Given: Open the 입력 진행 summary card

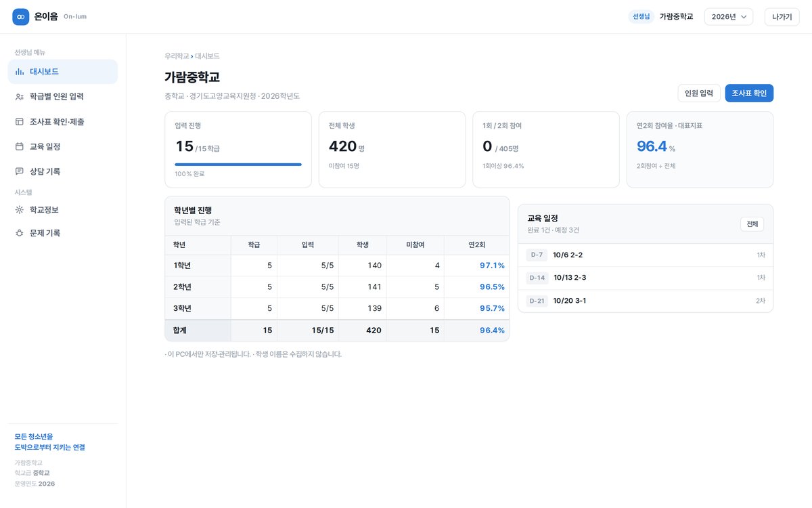Looking at the screenshot, I should click(x=238, y=150).
